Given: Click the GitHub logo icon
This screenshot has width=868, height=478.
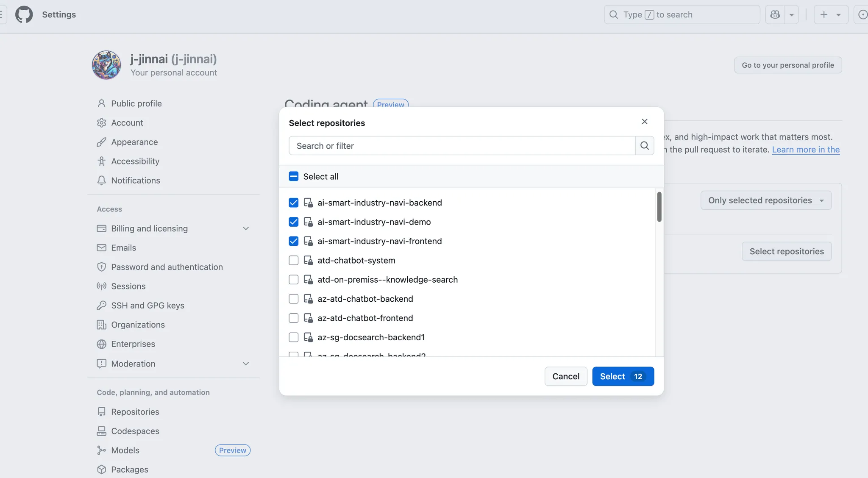Looking at the screenshot, I should (24, 14).
